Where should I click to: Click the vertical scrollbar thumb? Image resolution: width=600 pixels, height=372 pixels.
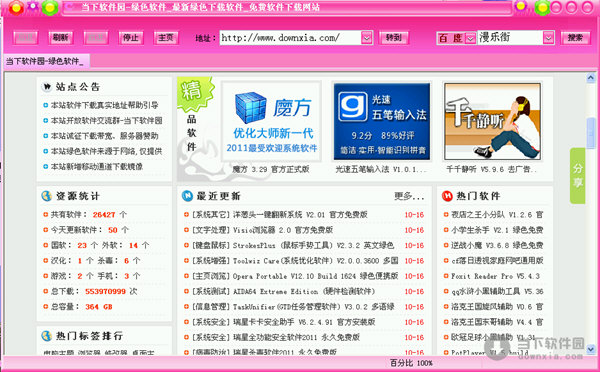[590, 133]
